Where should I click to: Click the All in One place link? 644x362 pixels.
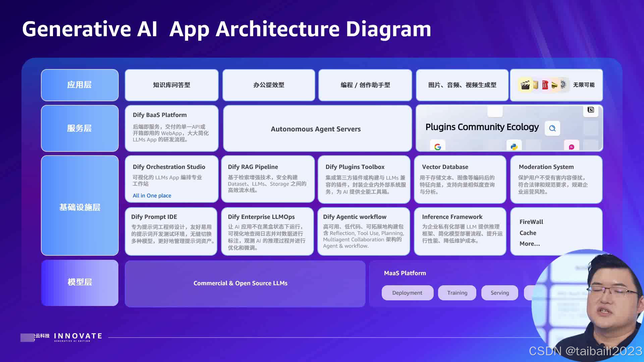[152, 195]
